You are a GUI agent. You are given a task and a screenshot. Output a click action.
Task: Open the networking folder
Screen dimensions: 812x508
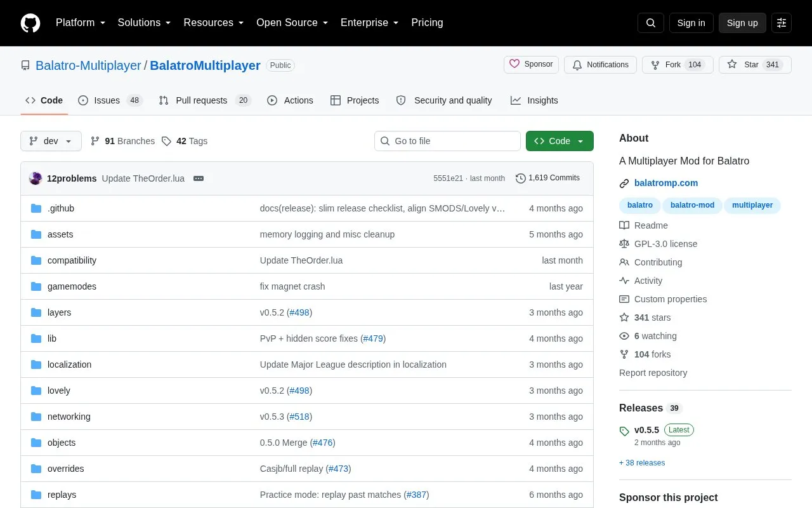69,417
